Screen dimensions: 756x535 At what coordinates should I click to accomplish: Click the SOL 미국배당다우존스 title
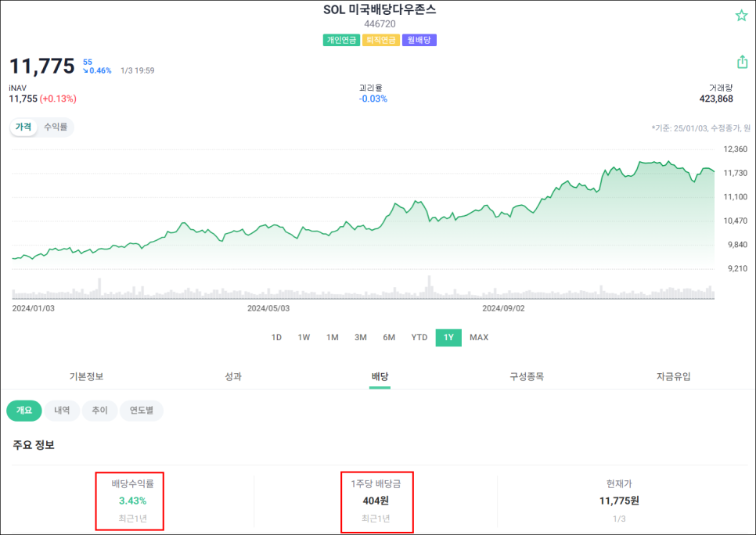coord(380,9)
